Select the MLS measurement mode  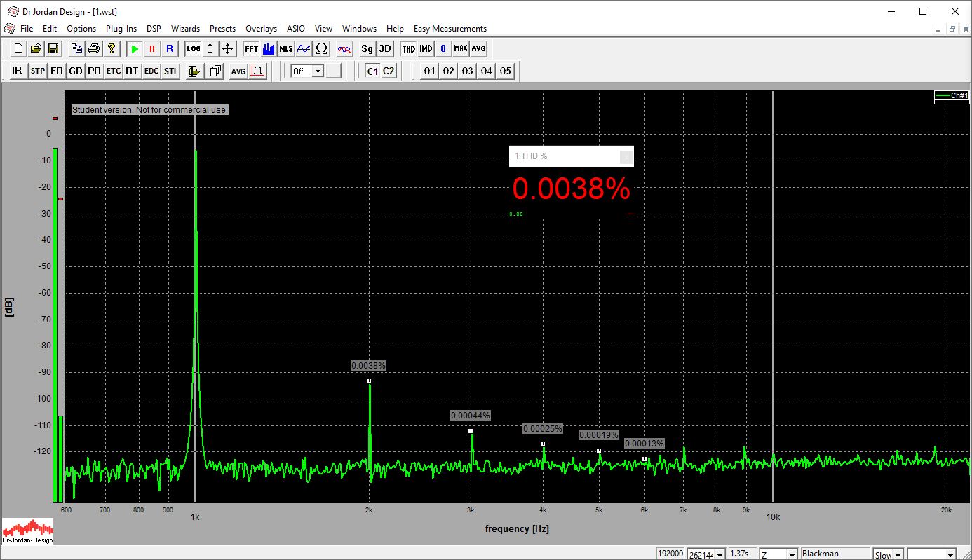(x=286, y=49)
